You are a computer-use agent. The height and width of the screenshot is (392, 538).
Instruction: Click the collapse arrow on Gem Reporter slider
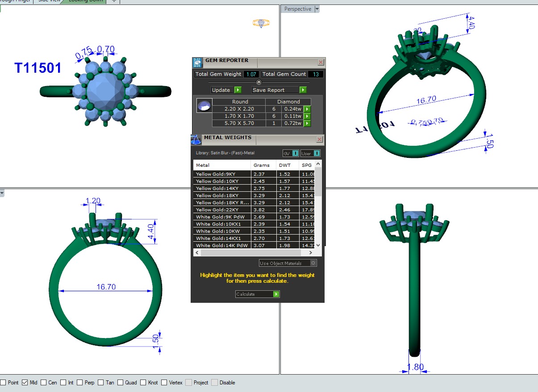coord(259,82)
